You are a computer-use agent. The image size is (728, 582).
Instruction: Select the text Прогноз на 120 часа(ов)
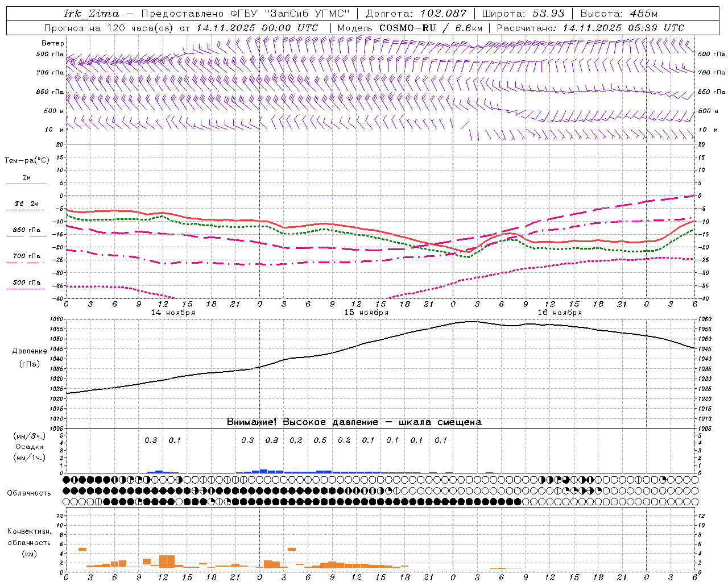(109, 28)
